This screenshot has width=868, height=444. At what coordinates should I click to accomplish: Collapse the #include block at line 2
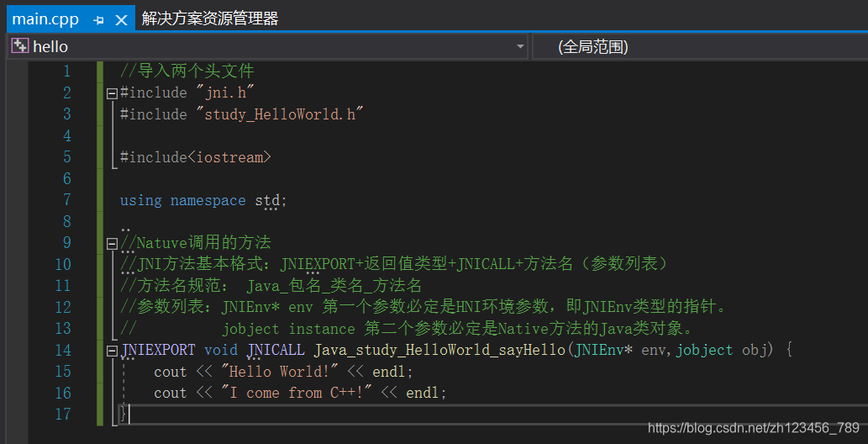[112, 93]
